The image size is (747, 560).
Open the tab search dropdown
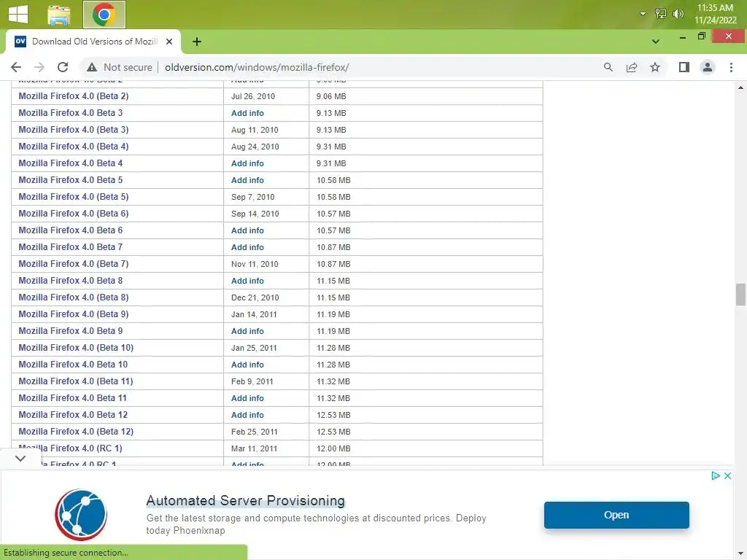click(656, 42)
